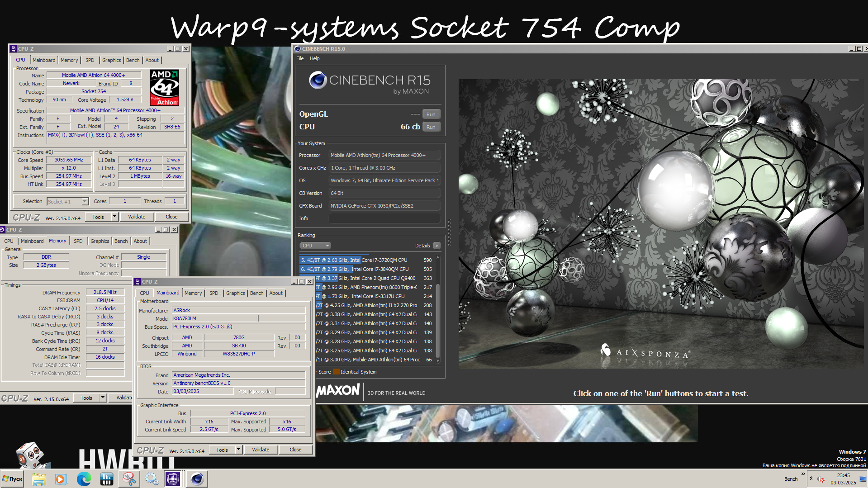
Task: Click the Info input field in Your System
Action: pyautogui.click(x=384, y=218)
